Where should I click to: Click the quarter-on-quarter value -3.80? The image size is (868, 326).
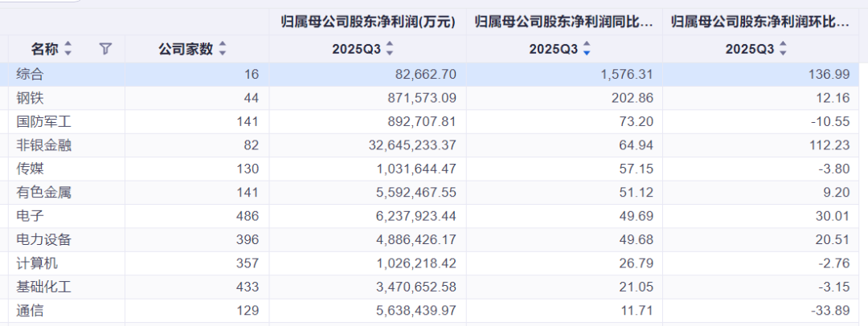[836, 169]
